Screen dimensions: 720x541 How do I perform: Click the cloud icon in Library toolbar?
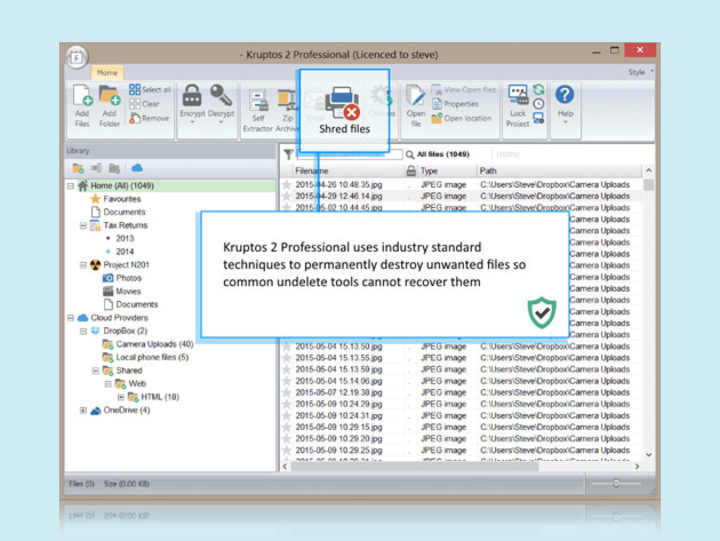coord(137,168)
